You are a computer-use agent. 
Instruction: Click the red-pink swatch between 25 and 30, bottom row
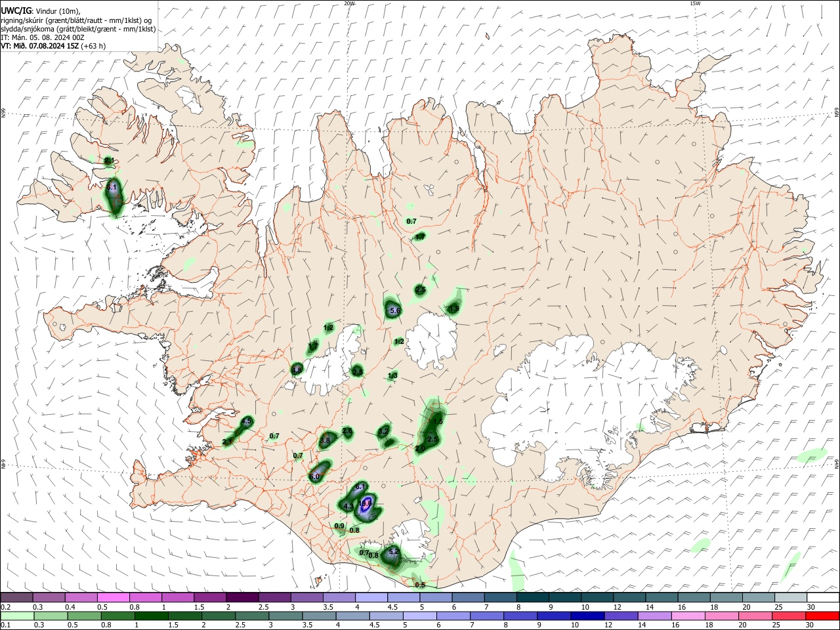(x=789, y=616)
